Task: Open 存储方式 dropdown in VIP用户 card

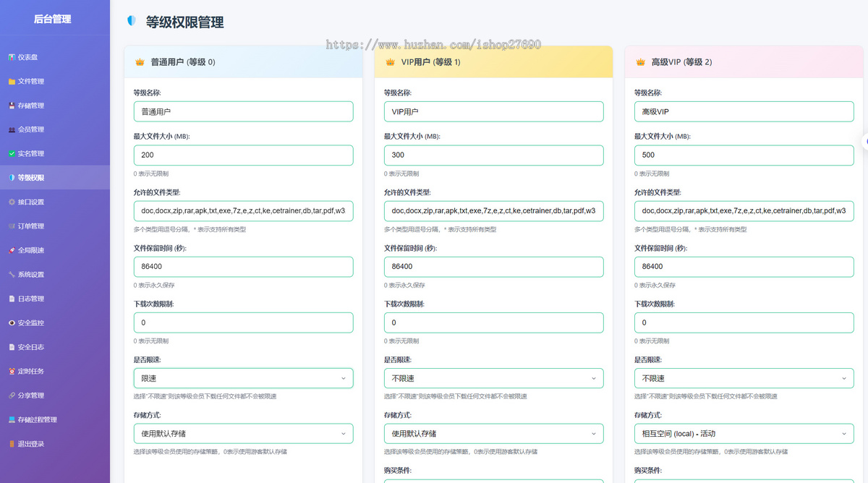Action: point(493,434)
